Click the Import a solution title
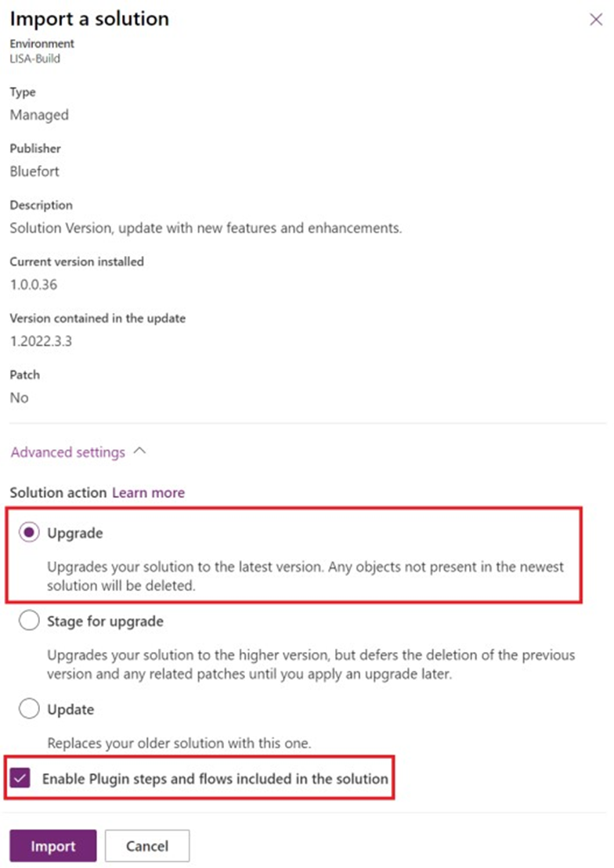614x868 pixels. (89, 19)
